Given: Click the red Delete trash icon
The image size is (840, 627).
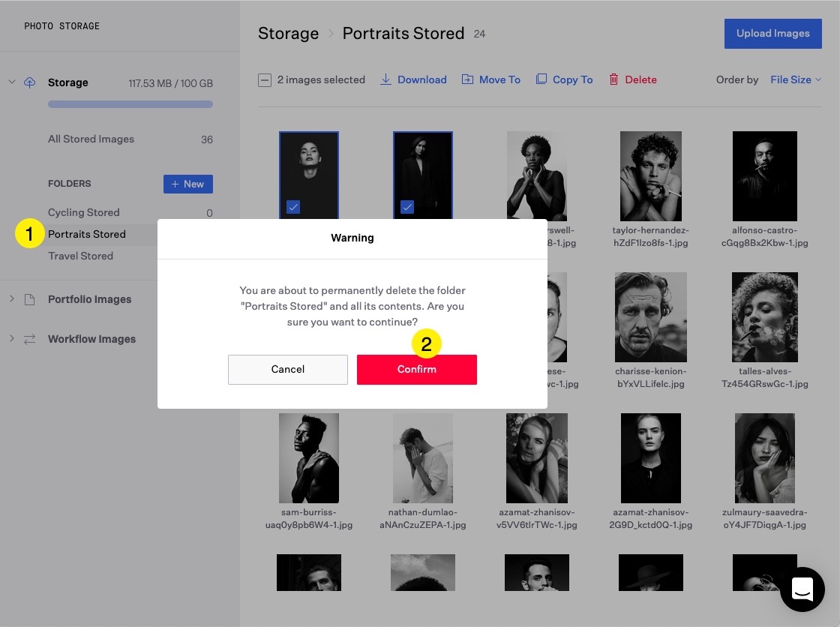Looking at the screenshot, I should point(613,79).
